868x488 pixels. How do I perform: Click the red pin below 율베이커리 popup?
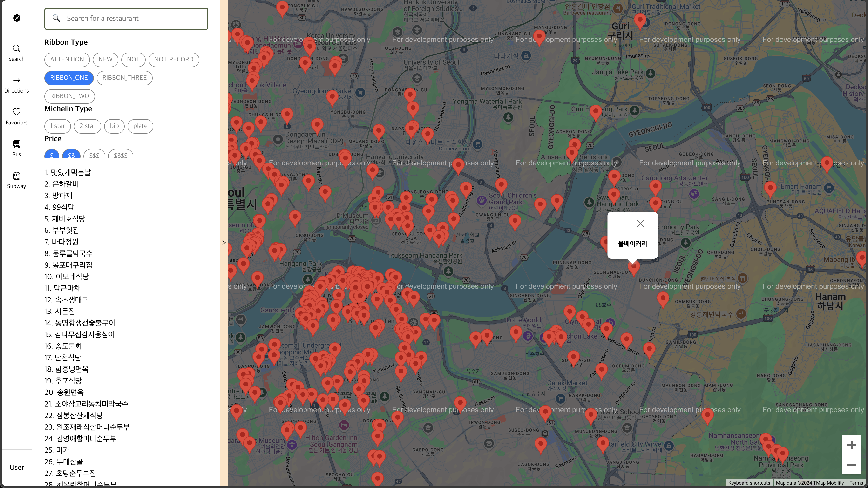(x=634, y=268)
